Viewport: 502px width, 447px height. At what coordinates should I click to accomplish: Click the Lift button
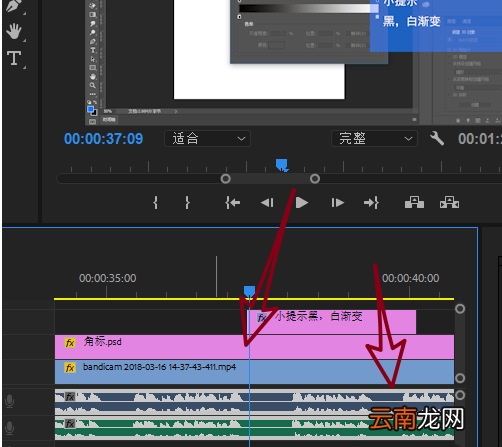tap(414, 202)
